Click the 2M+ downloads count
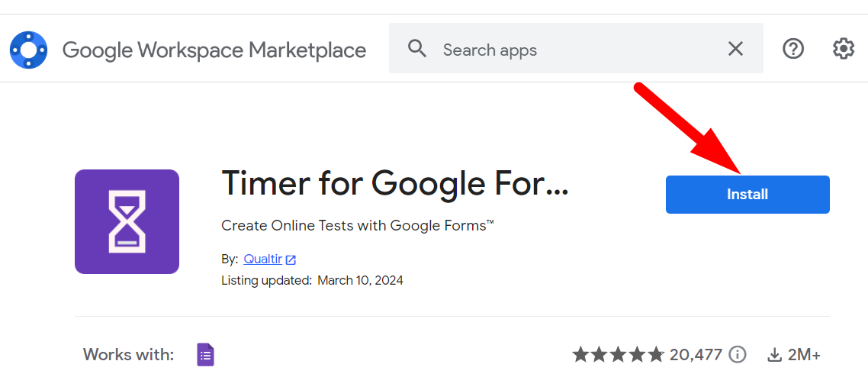The width and height of the screenshot is (868, 390). coord(805,354)
